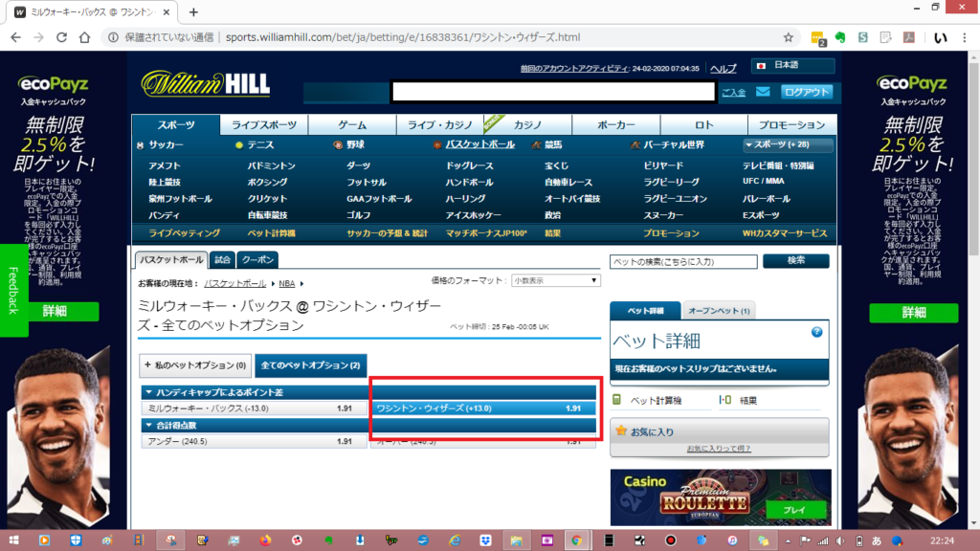Open the yellow extension with badge 2
The width and height of the screenshot is (980, 551).
(817, 38)
